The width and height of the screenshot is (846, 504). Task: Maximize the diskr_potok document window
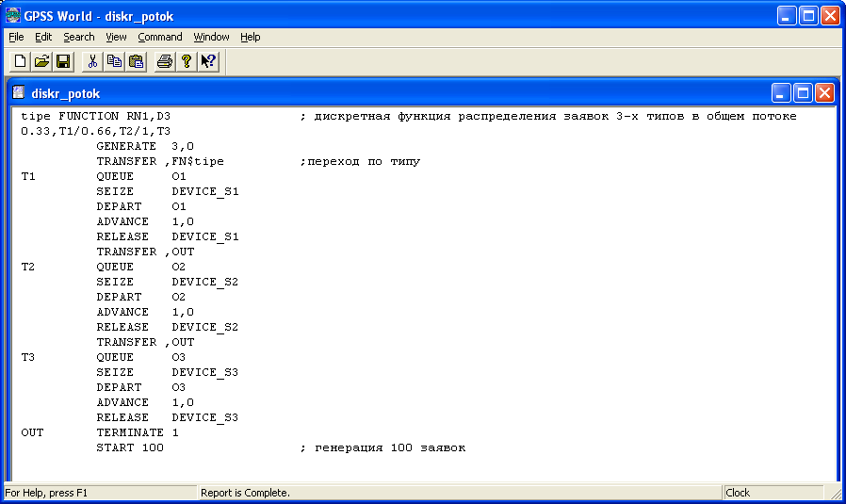[803, 93]
